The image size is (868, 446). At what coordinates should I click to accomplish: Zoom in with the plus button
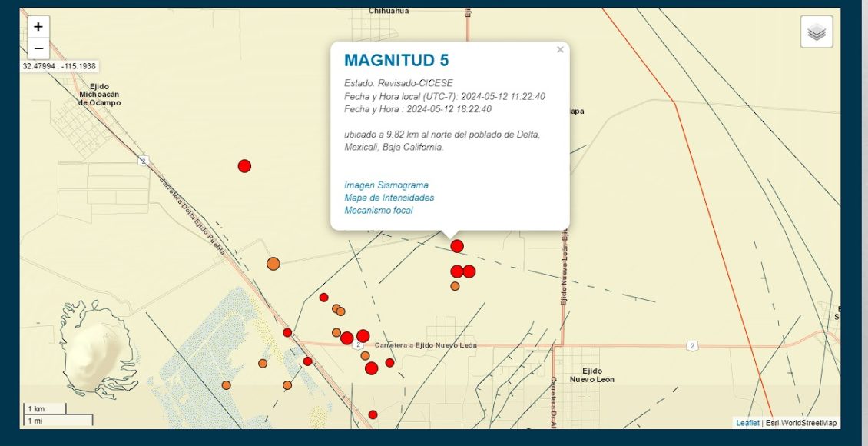tap(38, 26)
